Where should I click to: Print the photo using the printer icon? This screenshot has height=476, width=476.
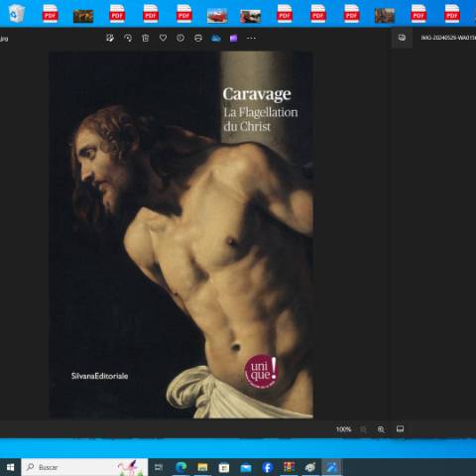[198, 38]
